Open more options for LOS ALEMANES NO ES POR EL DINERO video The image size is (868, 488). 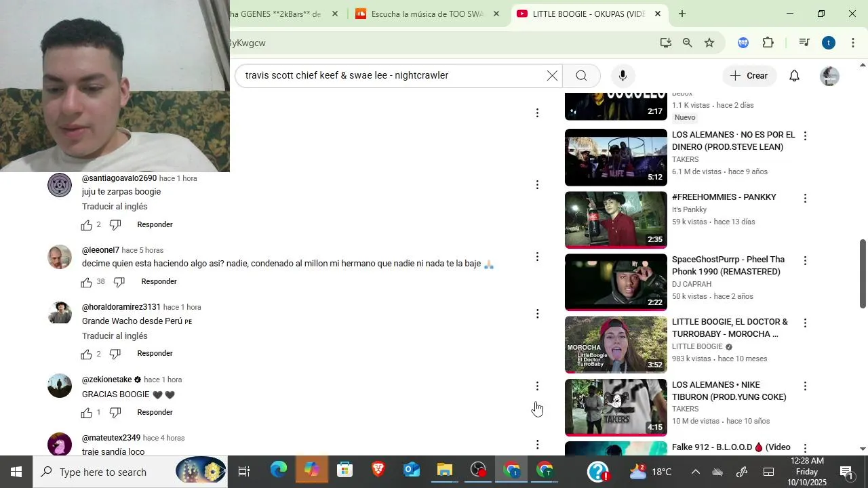[x=805, y=136]
